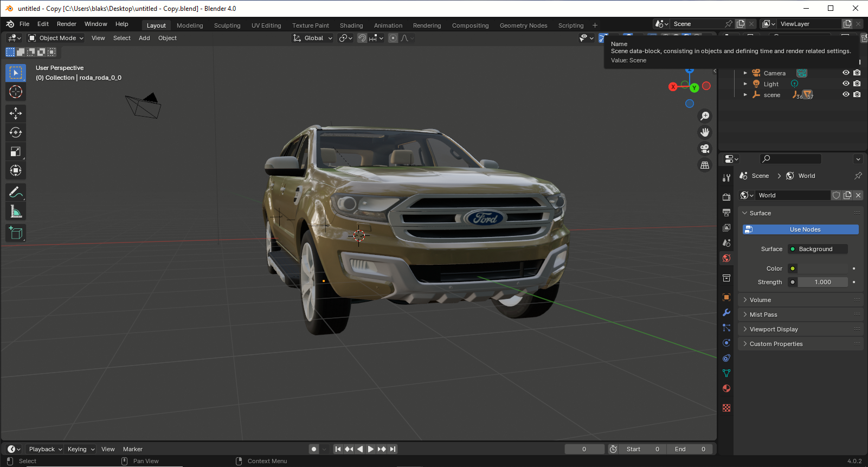Screen dimensions: 868x467
Task: Toggle viewport visibility of the scene object
Action: (x=846, y=94)
